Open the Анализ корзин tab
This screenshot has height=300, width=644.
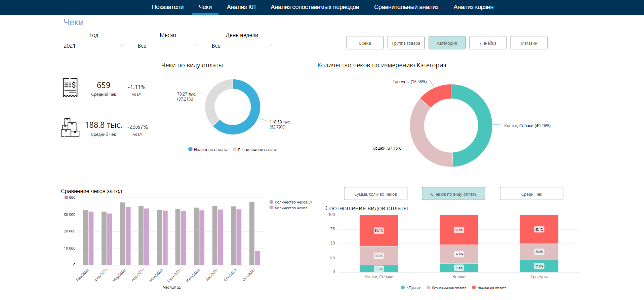click(473, 7)
